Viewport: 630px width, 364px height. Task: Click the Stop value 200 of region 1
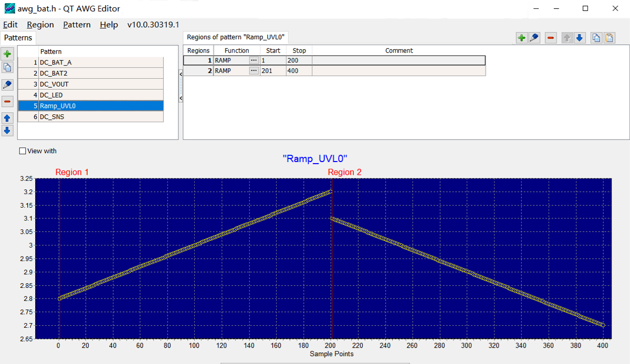tap(299, 61)
